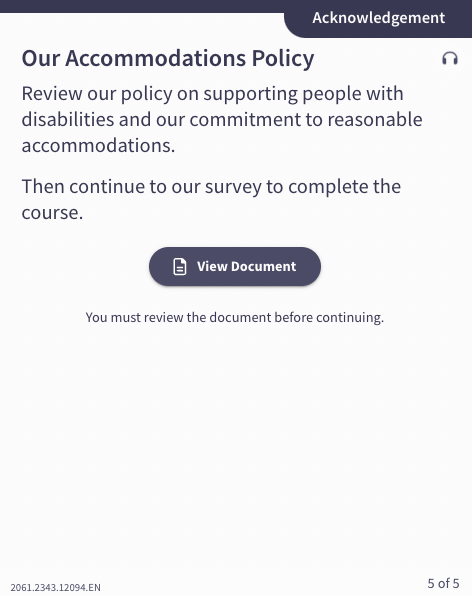This screenshot has height=596, width=472.
Task: Click the word 'course.' in second paragraph
Action: pos(52,213)
